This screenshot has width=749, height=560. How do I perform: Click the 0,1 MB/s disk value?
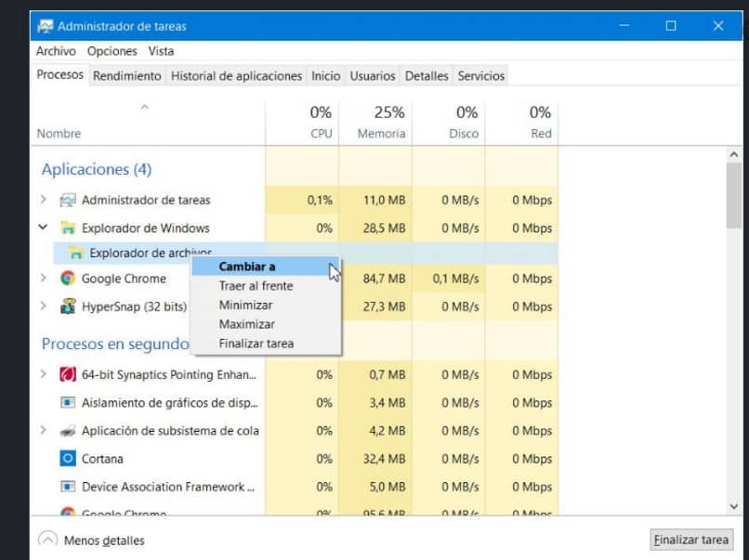tap(455, 279)
